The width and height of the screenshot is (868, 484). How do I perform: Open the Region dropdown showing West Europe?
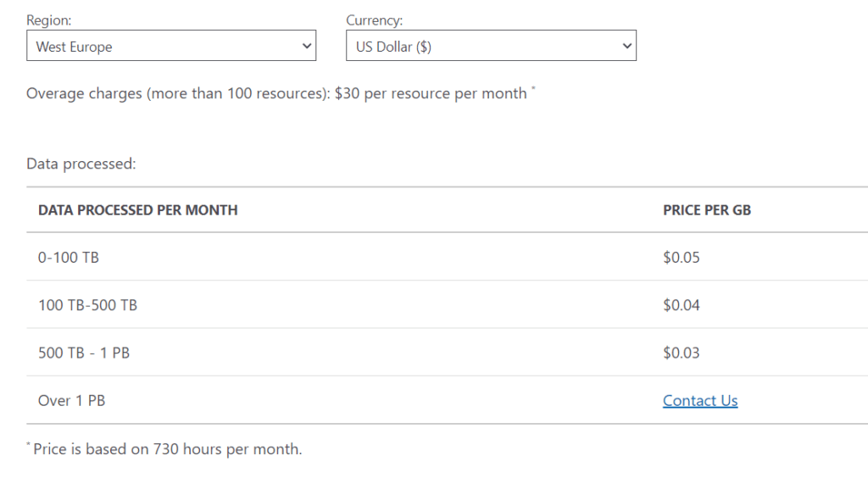(x=171, y=46)
